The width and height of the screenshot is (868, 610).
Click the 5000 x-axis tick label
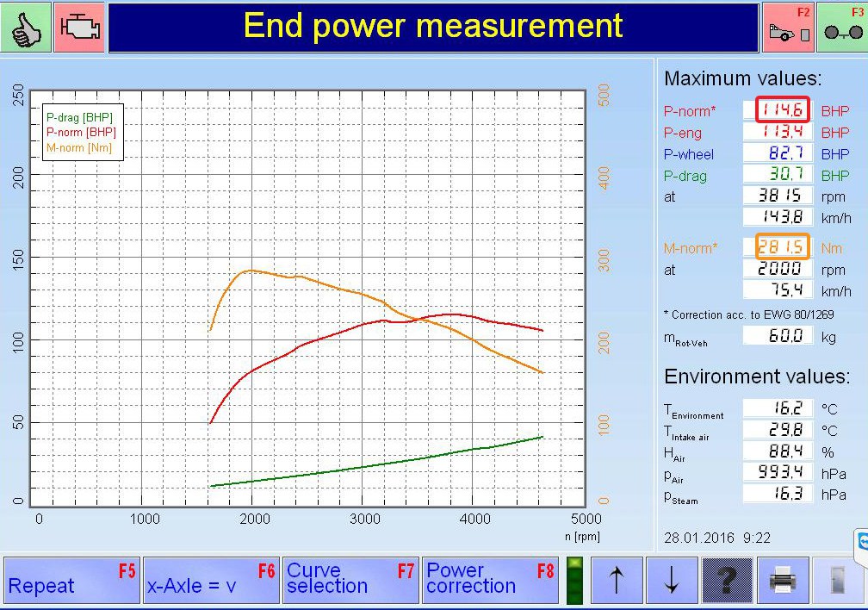(x=586, y=519)
